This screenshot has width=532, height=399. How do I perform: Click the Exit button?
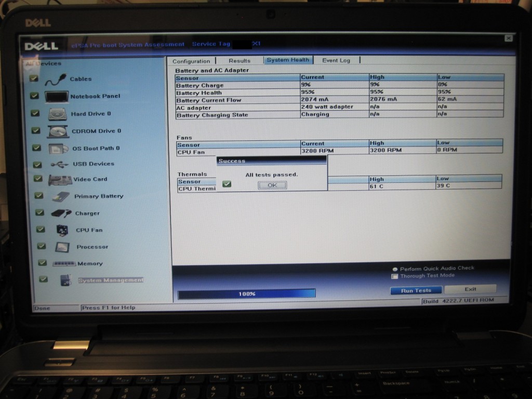coord(470,289)
